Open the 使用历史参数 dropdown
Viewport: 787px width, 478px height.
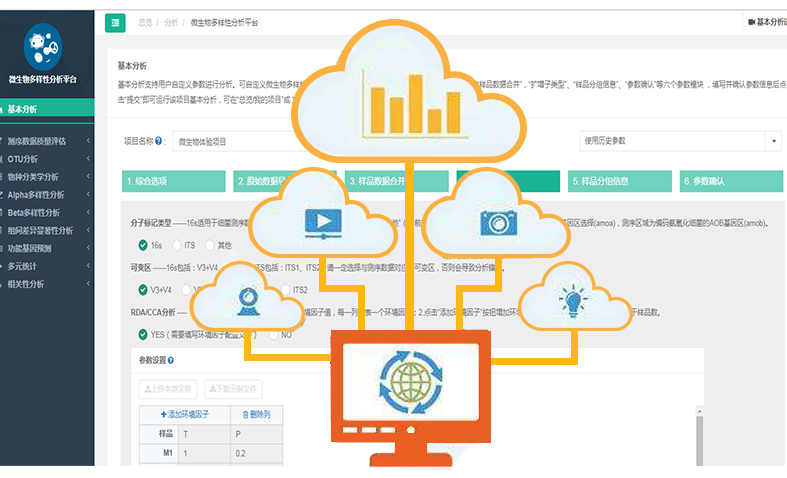coord(679,141)
